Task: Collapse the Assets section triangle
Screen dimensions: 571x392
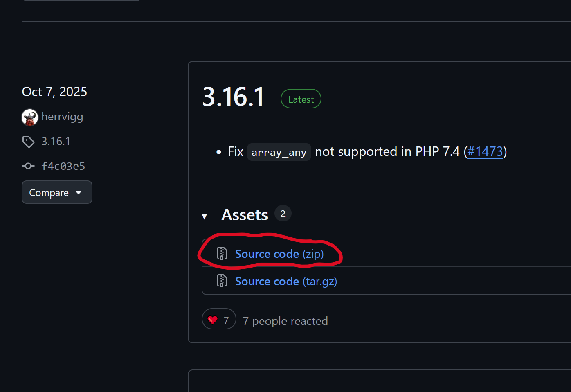Action: click(205, 216)
